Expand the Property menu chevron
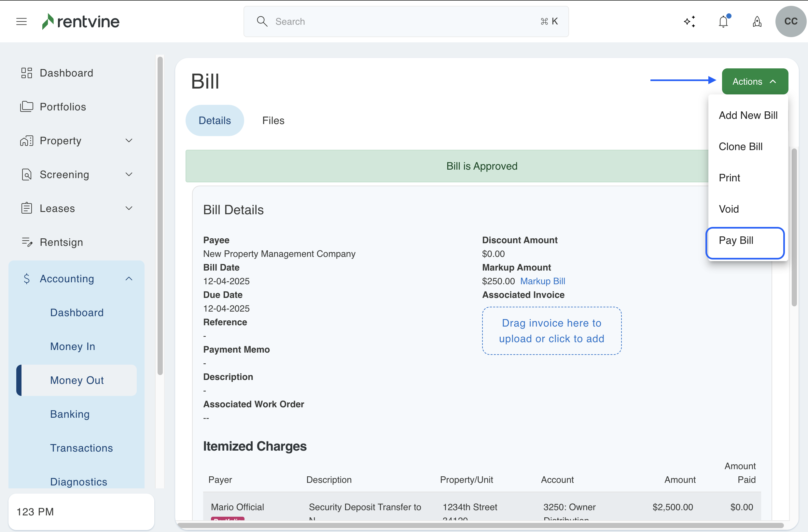808x532 pixels. point(129,141)
